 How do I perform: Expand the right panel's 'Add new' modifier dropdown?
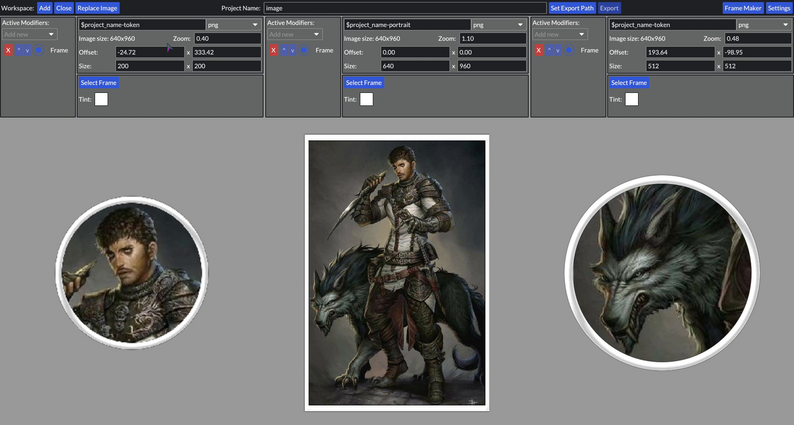pos(561,34)
